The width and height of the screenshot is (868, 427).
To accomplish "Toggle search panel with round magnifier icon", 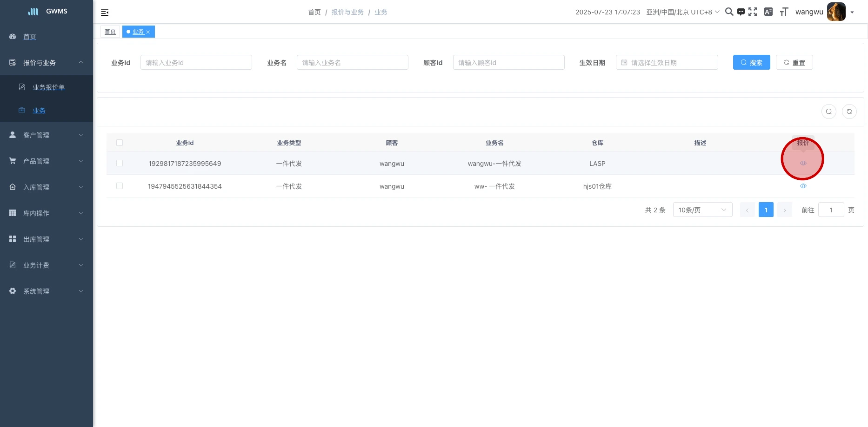I will [x=828, y=112].
